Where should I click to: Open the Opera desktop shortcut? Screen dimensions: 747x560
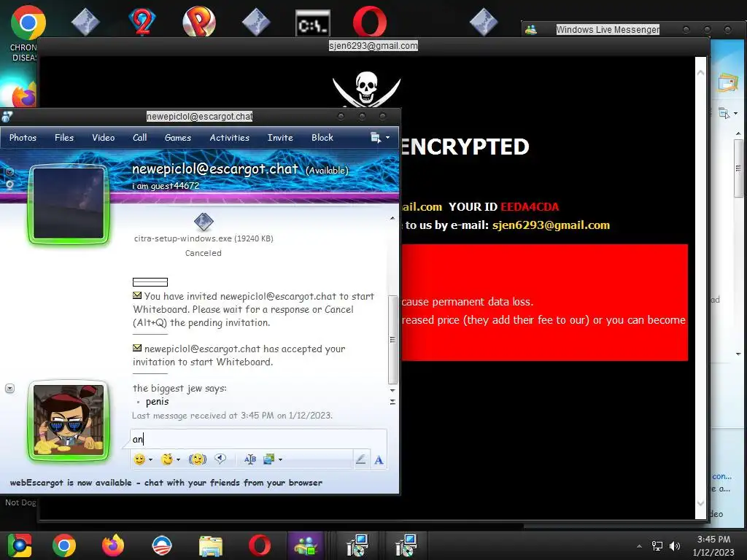click(x=370, y=21)
